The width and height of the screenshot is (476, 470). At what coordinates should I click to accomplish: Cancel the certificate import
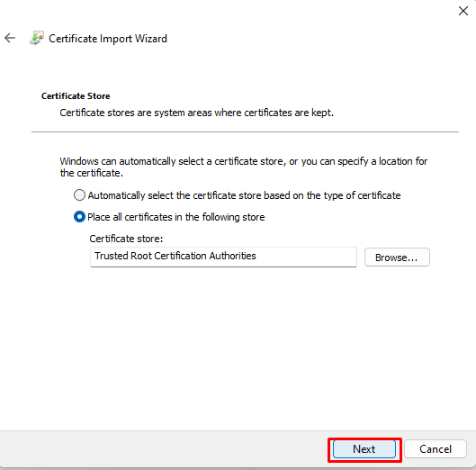436,449
